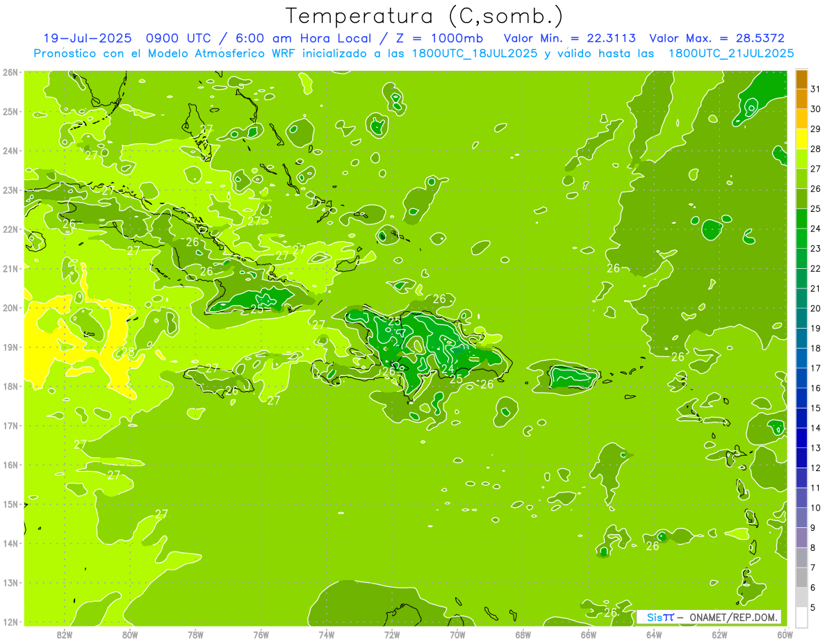The height and width of the screenshot is (644, 834).
Task: Click the '1800UTC_18JUL2025' initialization time
Action: click(475, 53)
